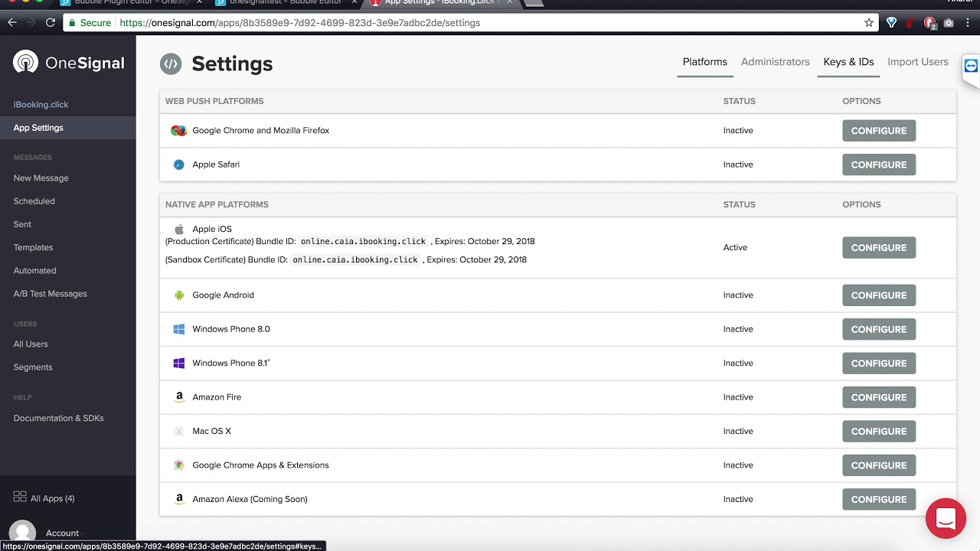
Task: Click the browser back arrow
Action: (12, 23)
